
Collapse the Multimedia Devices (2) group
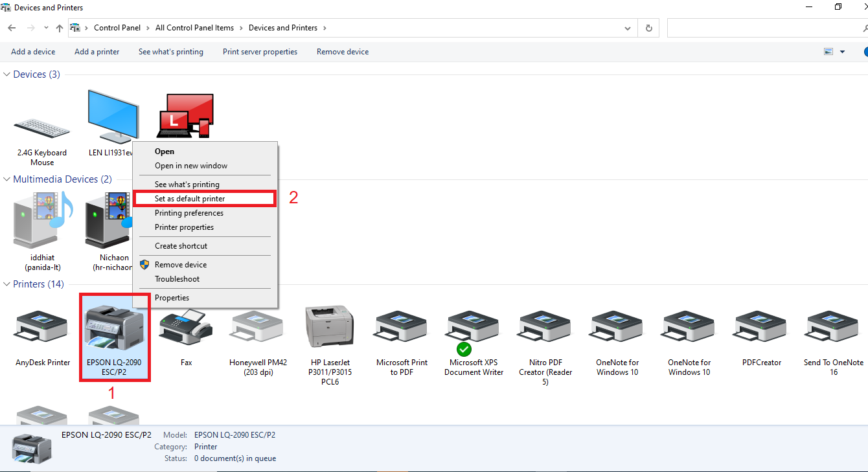[x=7, y=179]
